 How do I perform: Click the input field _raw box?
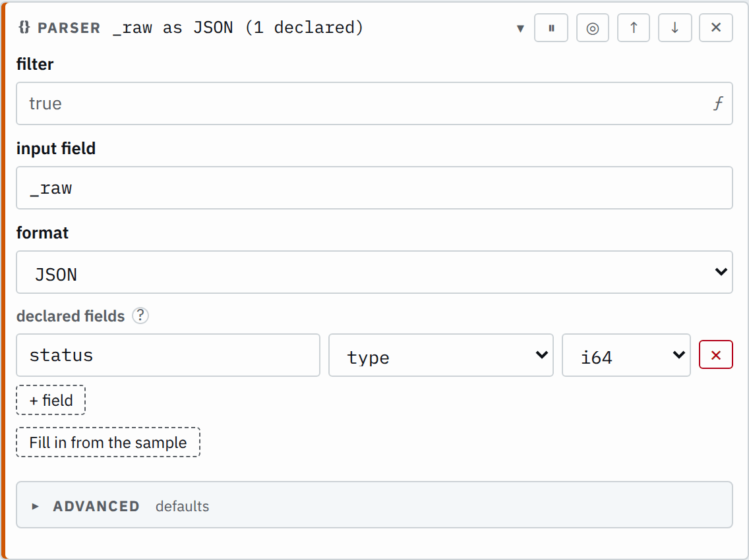(x=374, y=188)
